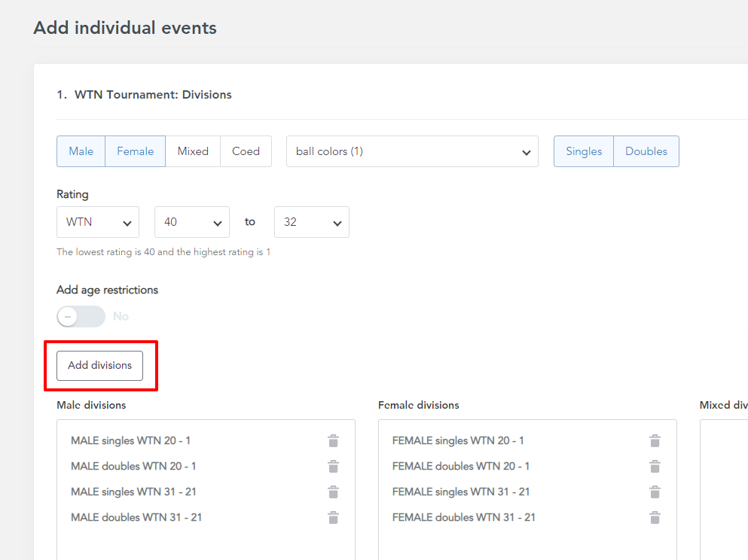Select the FEMALE doubles WTN 20 - 1 entry
748x560 pixels.
point(461,467)
